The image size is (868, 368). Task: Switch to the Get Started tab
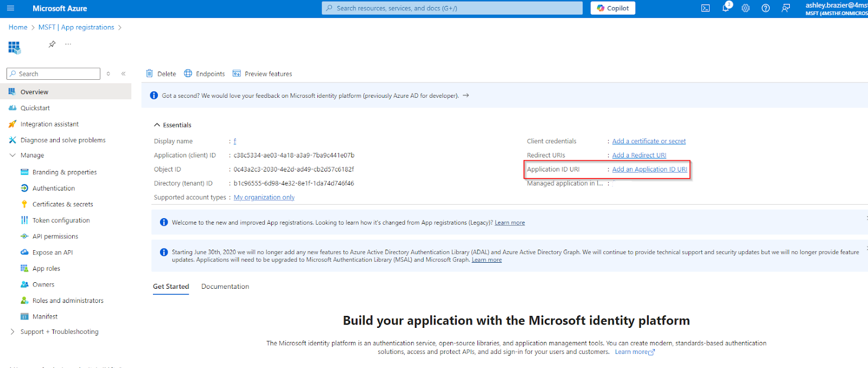[171, 287]
